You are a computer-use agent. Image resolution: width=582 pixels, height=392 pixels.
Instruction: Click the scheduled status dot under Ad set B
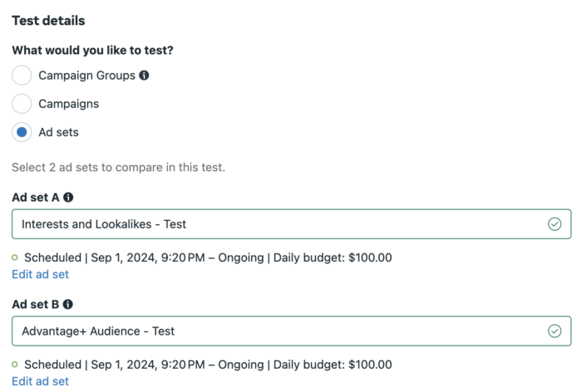(x=15, y=365)
